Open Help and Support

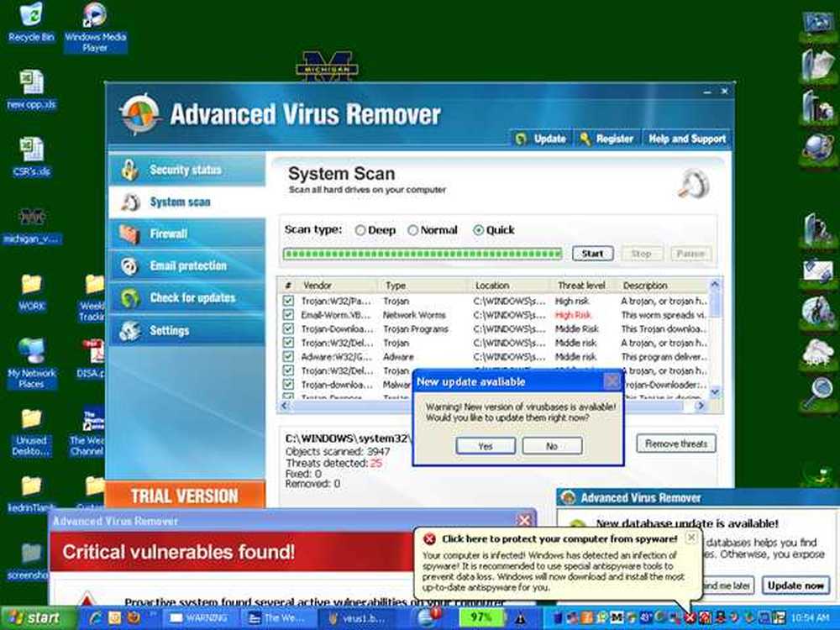(687, 139)
